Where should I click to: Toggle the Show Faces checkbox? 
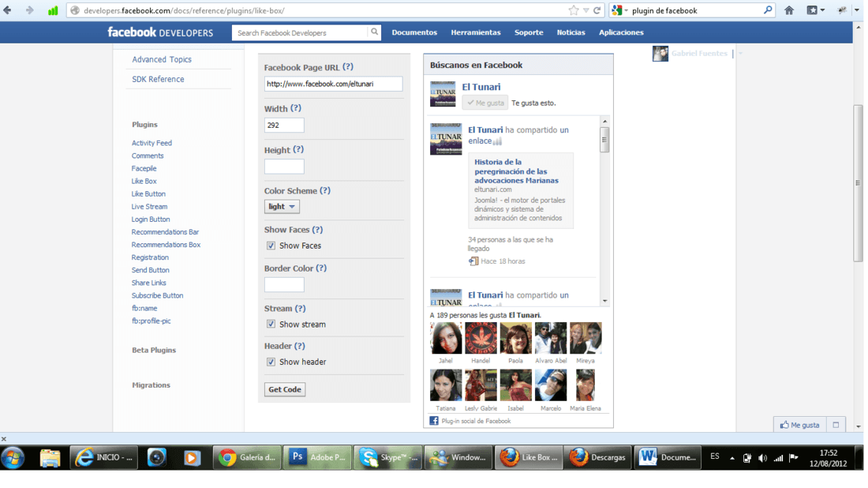pyautogui.click(x=271, y=246)
